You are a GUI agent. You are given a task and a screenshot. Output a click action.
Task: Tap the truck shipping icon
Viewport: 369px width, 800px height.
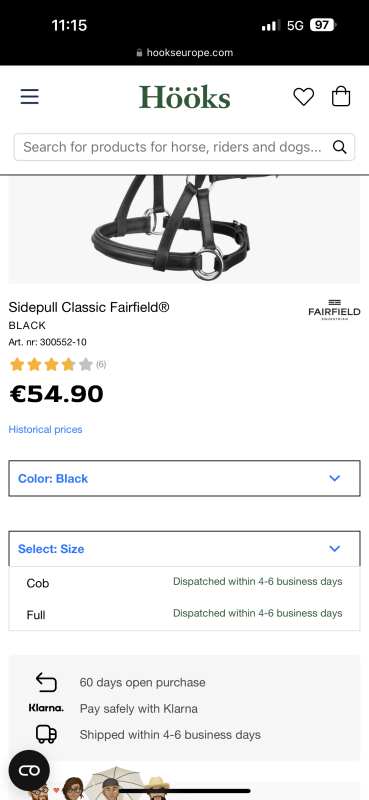46,734
